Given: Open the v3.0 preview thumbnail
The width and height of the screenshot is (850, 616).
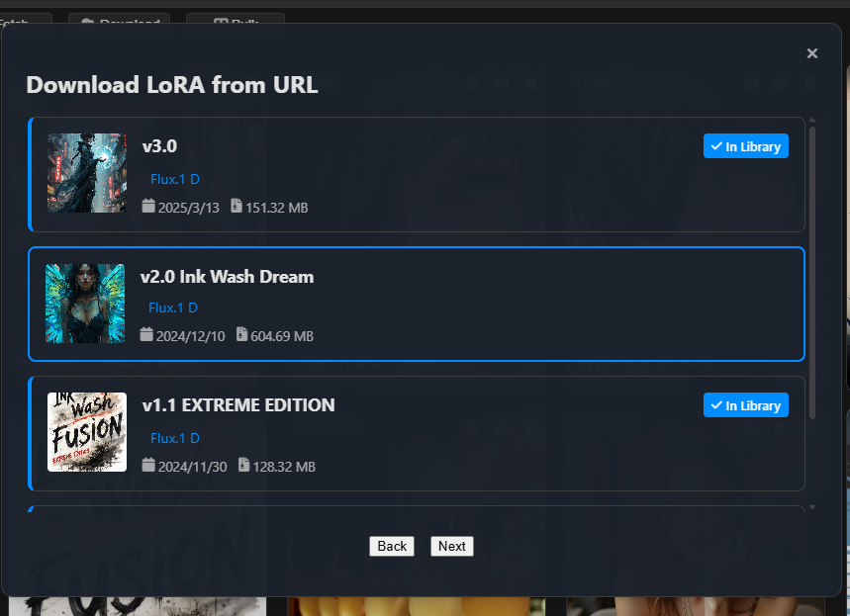Looking at the screenshot, I should tap(87, 173).
